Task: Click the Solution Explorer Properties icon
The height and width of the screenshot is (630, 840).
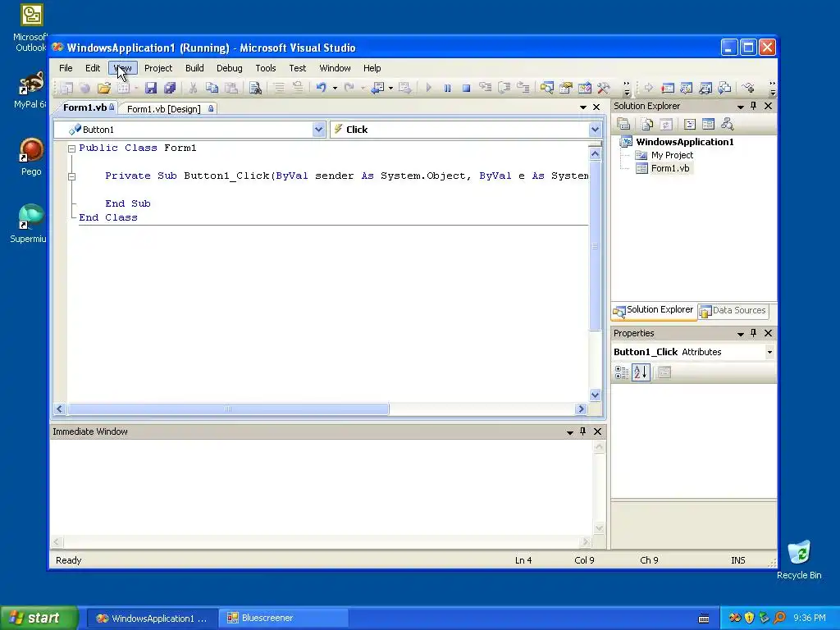Action: [x=623, y=125]
